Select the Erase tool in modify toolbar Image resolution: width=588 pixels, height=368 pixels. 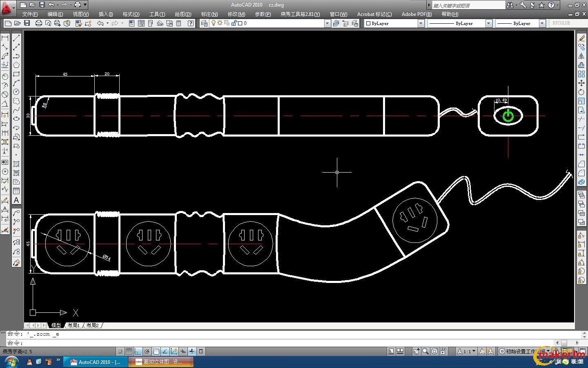(x=581, y=38)
